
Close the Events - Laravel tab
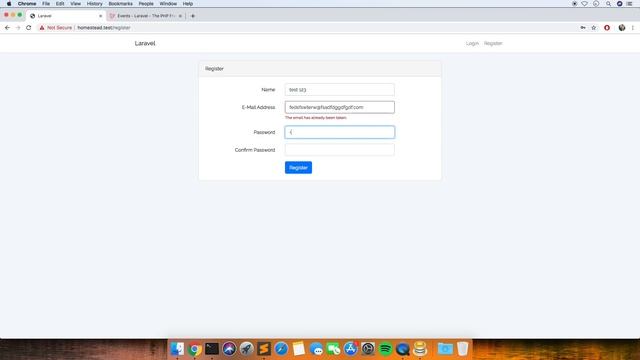(180, 16)
